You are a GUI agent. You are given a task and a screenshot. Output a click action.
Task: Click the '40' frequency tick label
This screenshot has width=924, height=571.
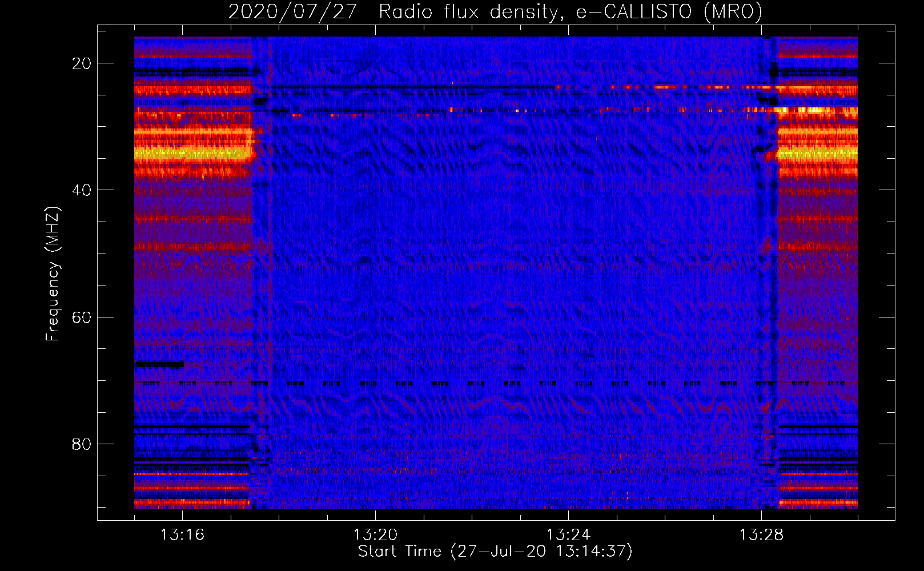[x=82, y=190]
